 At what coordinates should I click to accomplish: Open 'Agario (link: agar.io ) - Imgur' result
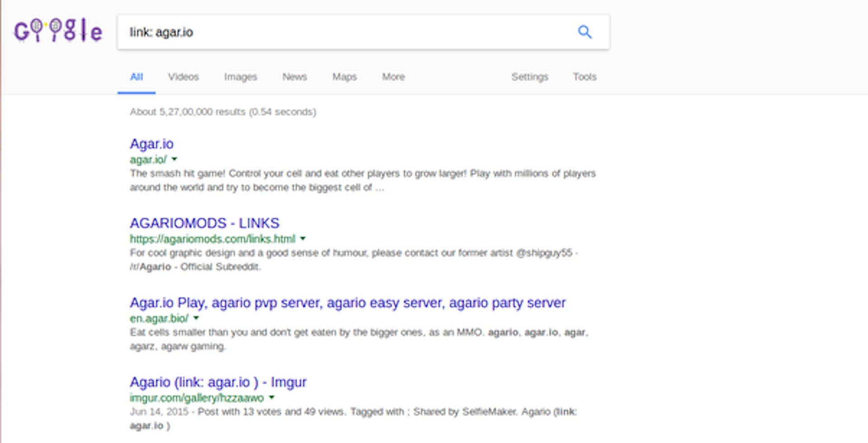pos(218,382)
